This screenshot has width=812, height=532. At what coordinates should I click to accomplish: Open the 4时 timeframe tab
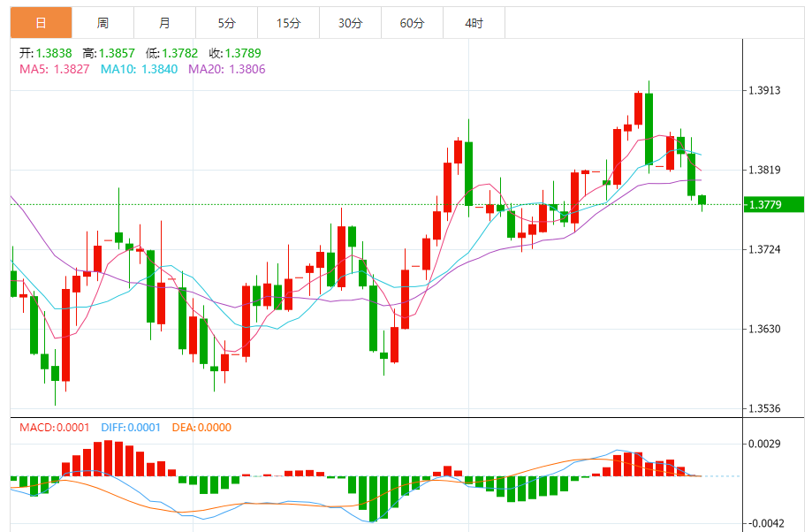pyautogui.click(x=474, y=23)
